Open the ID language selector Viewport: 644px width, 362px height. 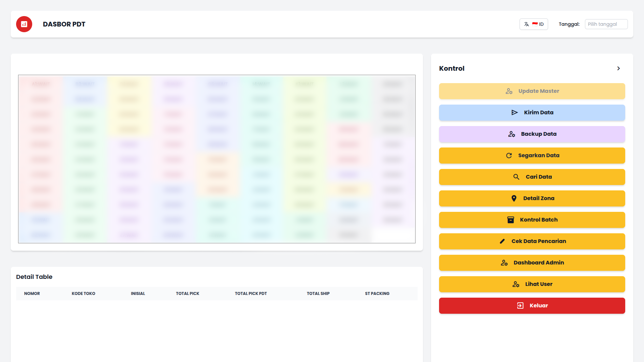click(x=534, y=24)
